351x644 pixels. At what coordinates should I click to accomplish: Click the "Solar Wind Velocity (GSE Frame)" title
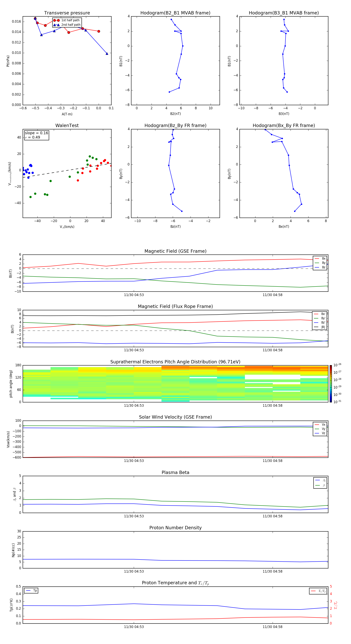click(175, 417)
